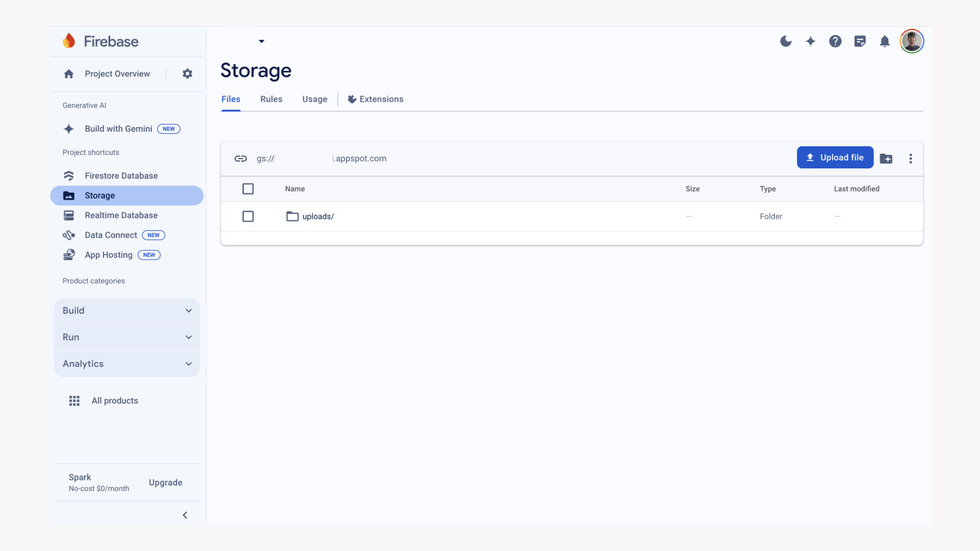
Task: Copy the gs:// bucket link icon
Action: [x=241, y=158]
